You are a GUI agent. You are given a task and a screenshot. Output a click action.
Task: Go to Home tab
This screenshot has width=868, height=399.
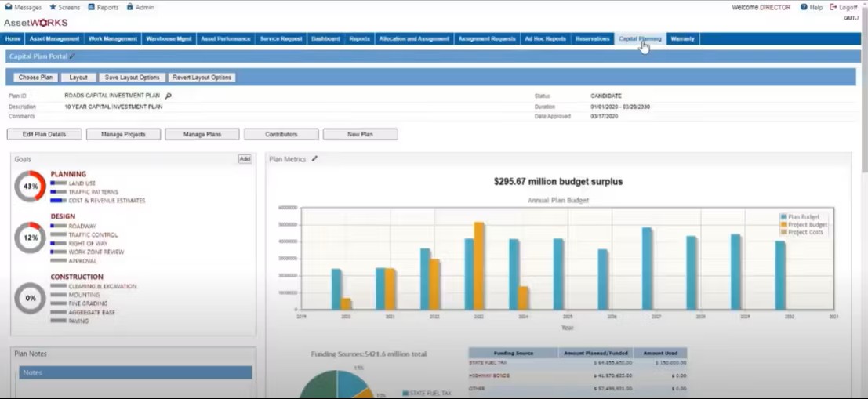tap(13, 38)
